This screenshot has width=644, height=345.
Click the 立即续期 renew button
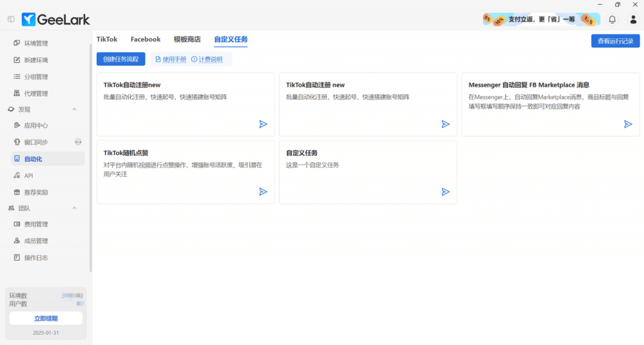pos(46,319)
